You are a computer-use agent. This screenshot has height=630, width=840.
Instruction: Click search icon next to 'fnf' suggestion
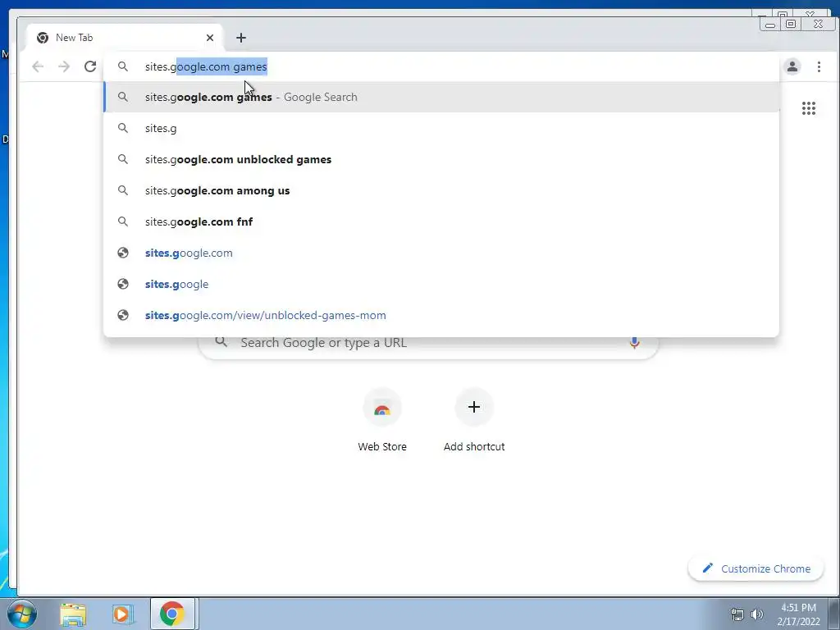coord(123,221)
